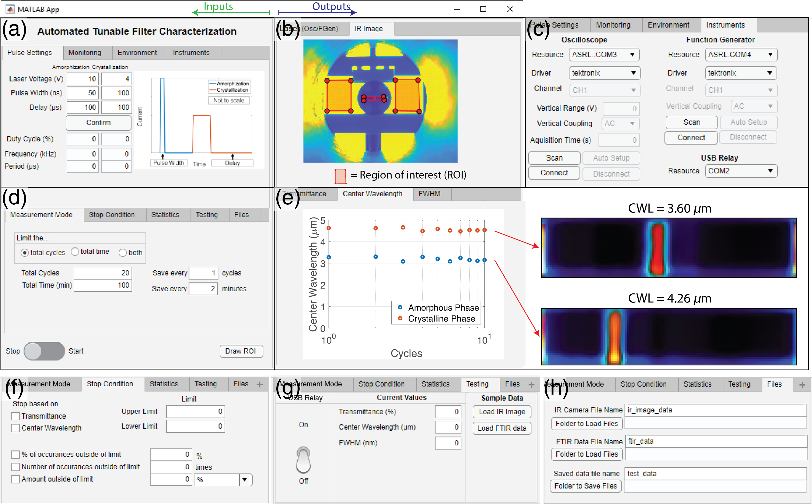This screenshot has width=812, height=504.
Task: Click Oscilloscope Scan button
Action: (554, 158)
